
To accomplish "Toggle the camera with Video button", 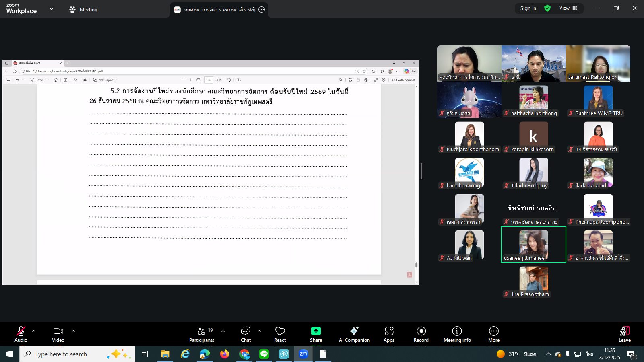I will (58, 335).
